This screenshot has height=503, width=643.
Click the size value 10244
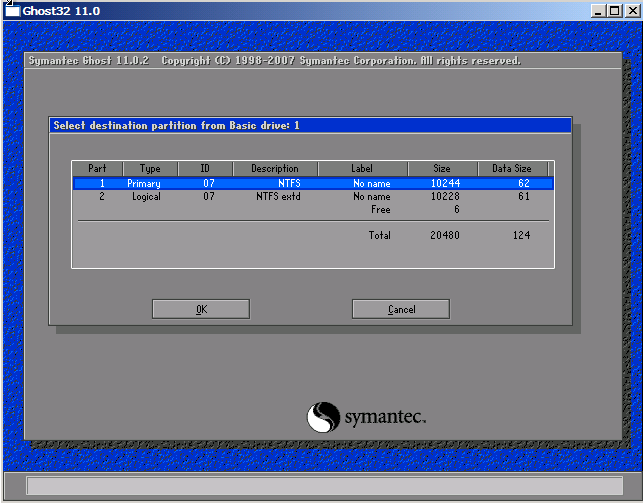(x=445, y=183)
